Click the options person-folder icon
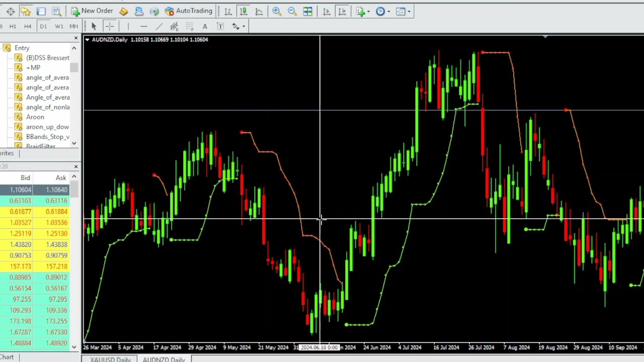Image resolution: width=644 pixels, height=362 pixels. pos(139,11)
